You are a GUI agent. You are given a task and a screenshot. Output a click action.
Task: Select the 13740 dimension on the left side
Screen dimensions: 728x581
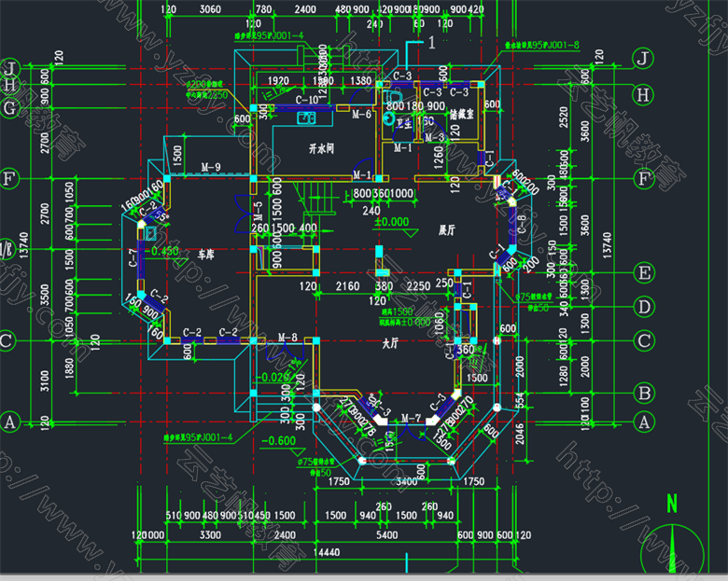click(x=23, y=245)
